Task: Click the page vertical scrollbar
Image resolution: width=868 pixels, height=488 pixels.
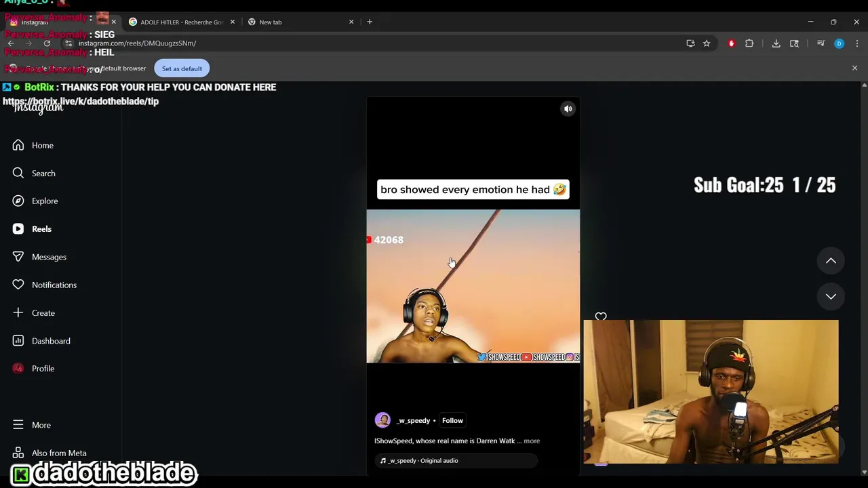Action: [864, 278]
